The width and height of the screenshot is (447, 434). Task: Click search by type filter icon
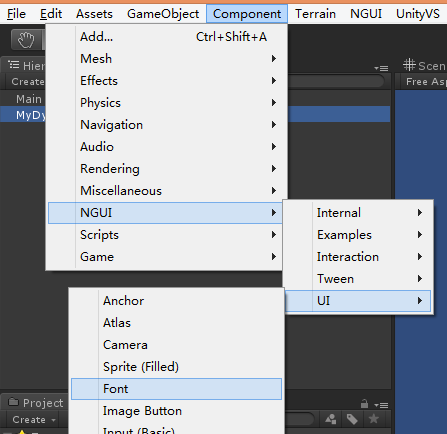click(x=330, y=419)
